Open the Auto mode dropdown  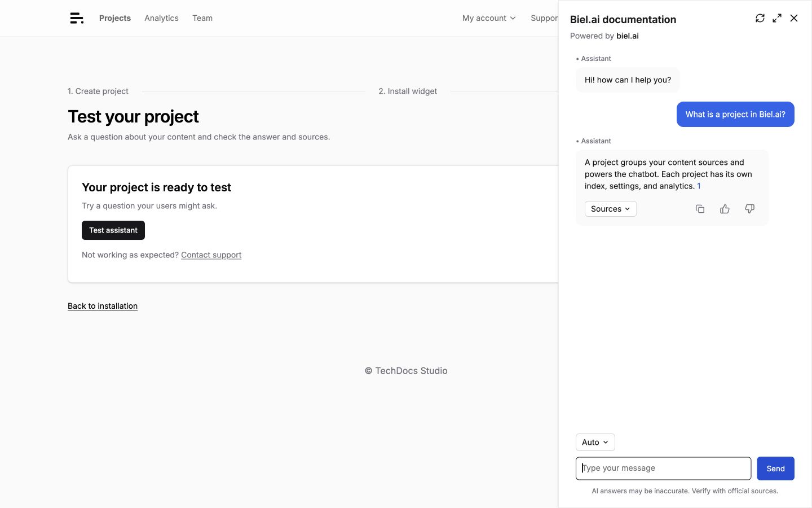tap(595, 443)
